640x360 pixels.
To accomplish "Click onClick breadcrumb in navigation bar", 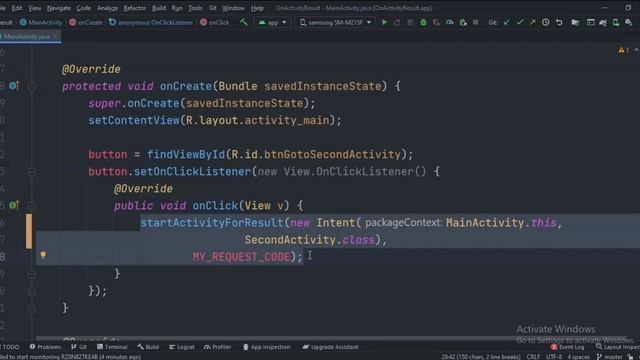I will click(x=215, y=22).
